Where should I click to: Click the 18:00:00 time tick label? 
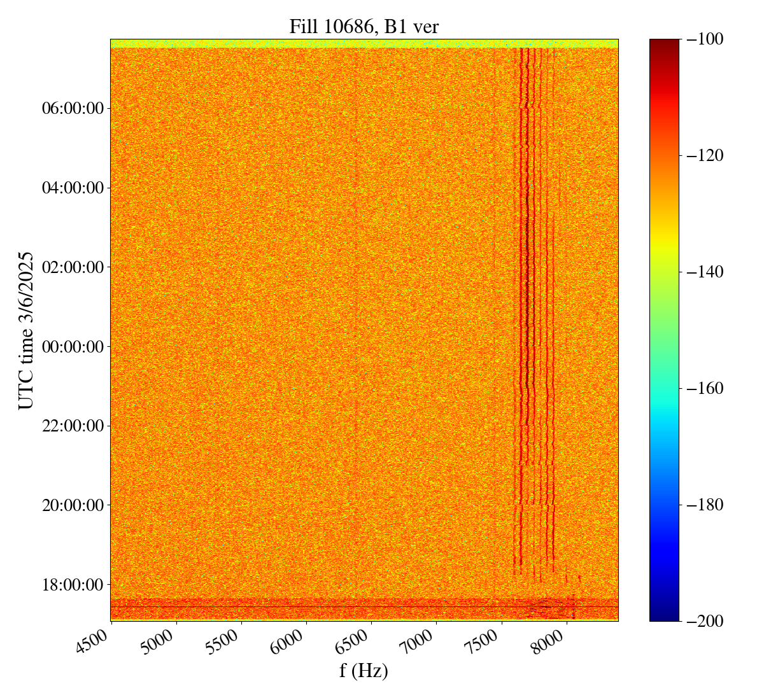(73, 584)
